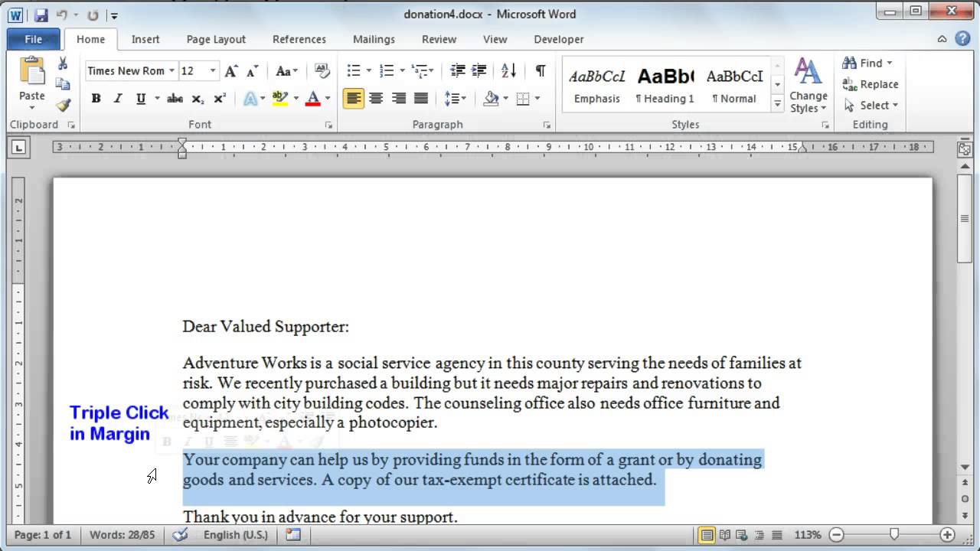Select the Format Painter brush
The image size is (980, 551).
(63, 105)
